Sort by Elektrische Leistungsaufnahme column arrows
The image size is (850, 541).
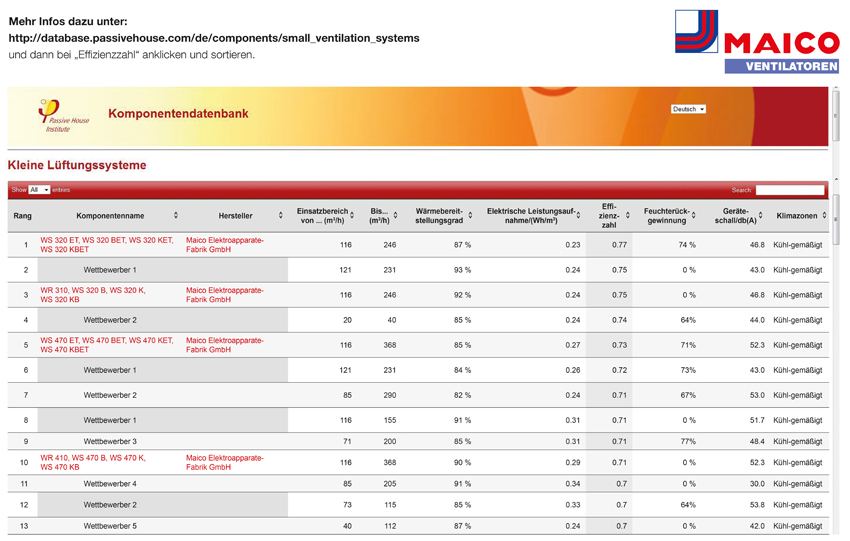point(578,215)
